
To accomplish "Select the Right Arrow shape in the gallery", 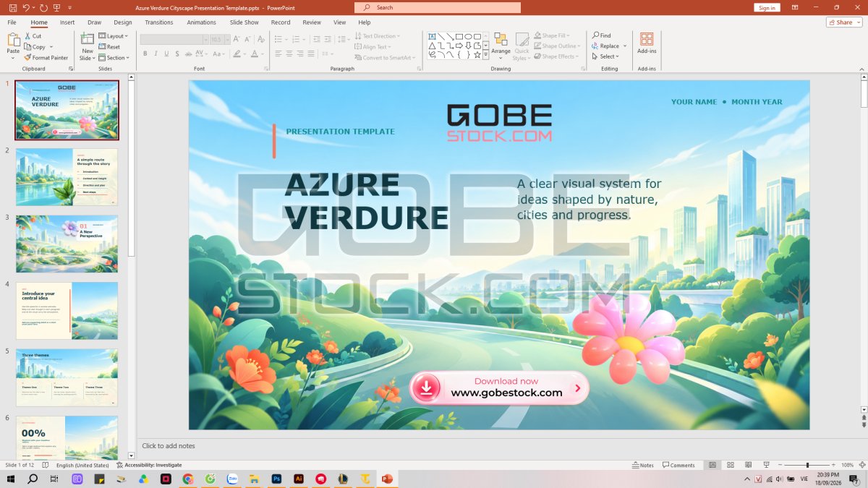I will click(x=459, y=46).
